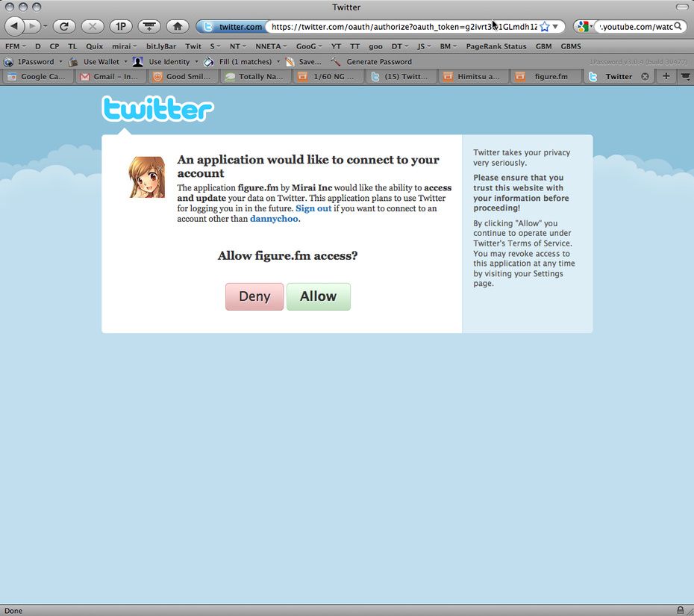Click the Twitter logo
Image resolution: width=694 pixels, height=616 pixels.
click(x=158, y=109)
